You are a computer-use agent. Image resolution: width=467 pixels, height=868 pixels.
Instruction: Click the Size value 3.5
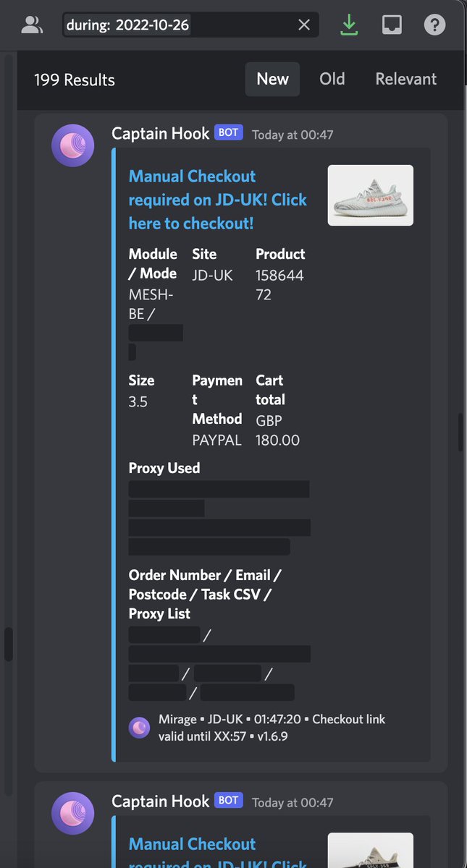[x=138, y=401]
